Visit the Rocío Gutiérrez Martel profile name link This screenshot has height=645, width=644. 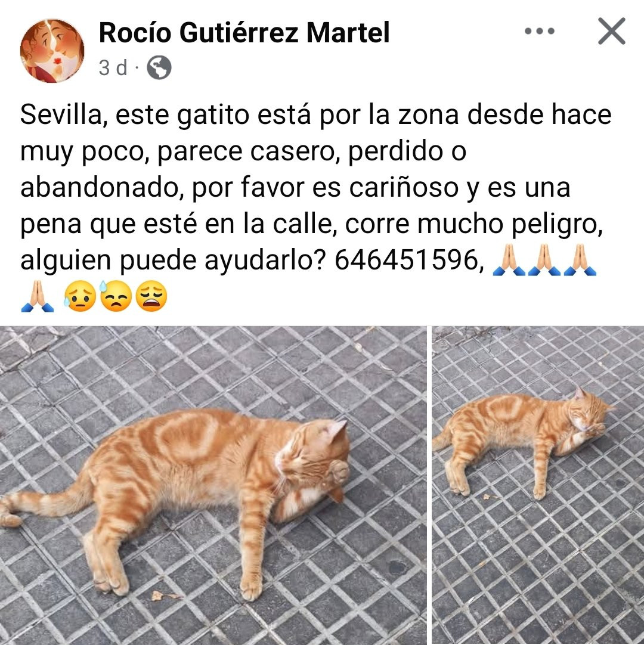pyautogui.click(x=244, y=33)
